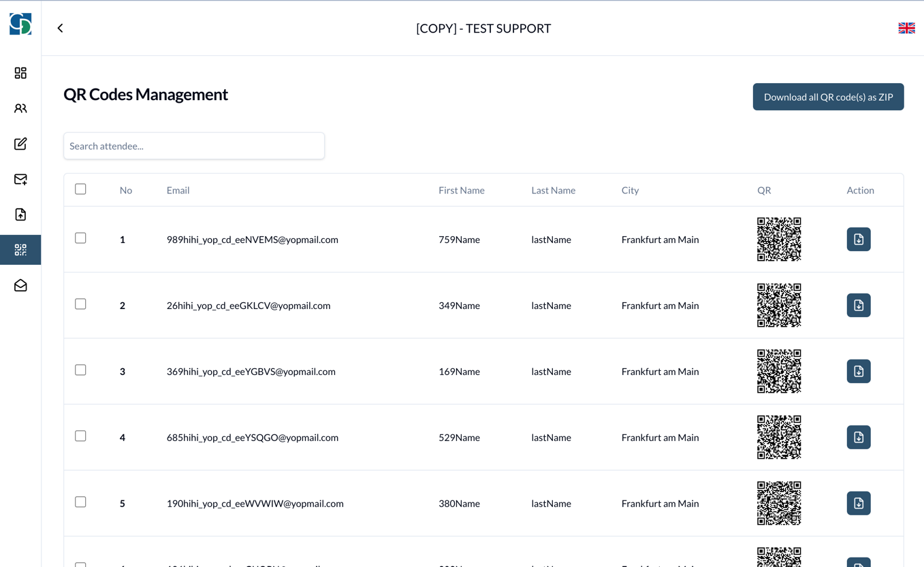Open the dashboard grid icon in sidebar
The width and height of the screenshot is (924, 567).
pos(20,73)
